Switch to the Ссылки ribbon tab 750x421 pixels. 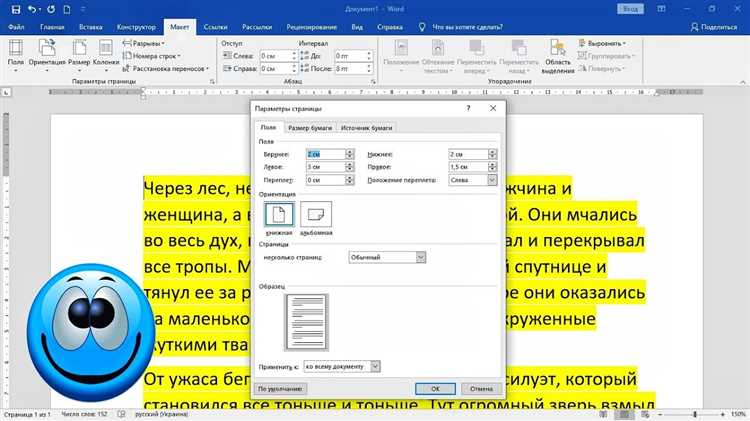tap(215, 27)
